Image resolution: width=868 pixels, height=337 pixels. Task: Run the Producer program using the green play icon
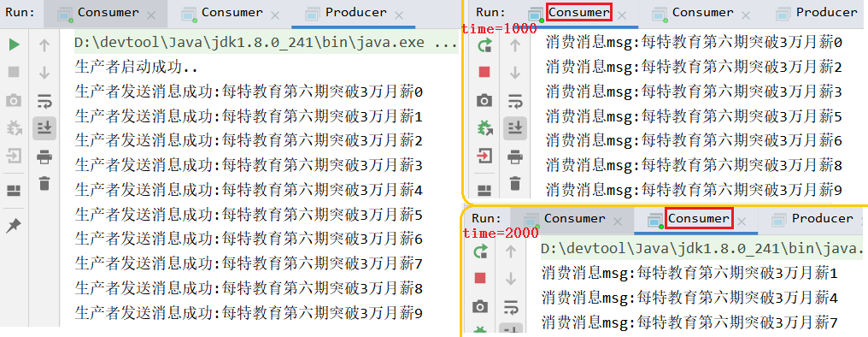click(15, 44)
